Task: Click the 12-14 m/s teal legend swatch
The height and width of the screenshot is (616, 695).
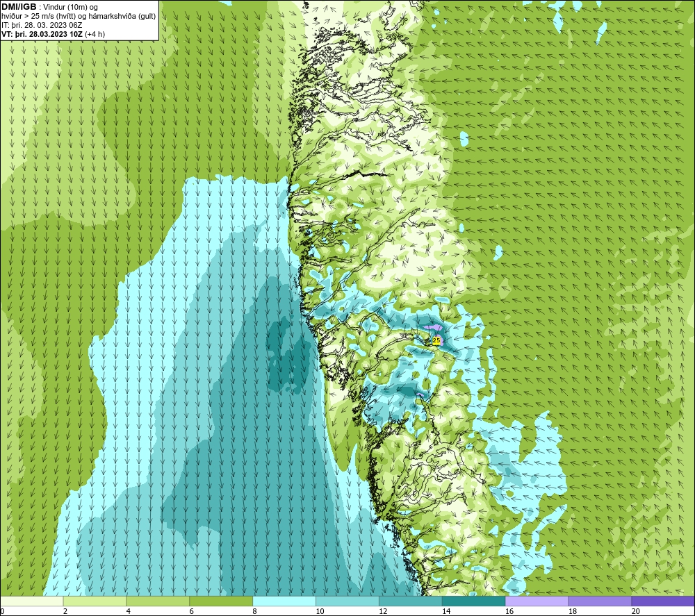Action: 411,601
